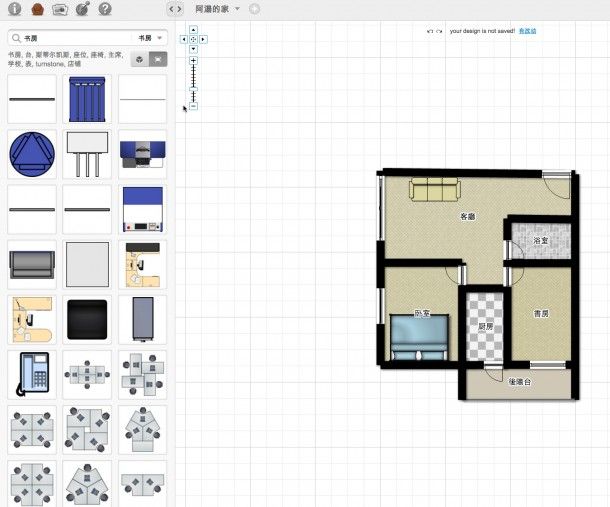Image resolution: width=610 pixels, height=507 pixels.
Task: Switch library to 3D view toggle
Action: pos(140,59)
